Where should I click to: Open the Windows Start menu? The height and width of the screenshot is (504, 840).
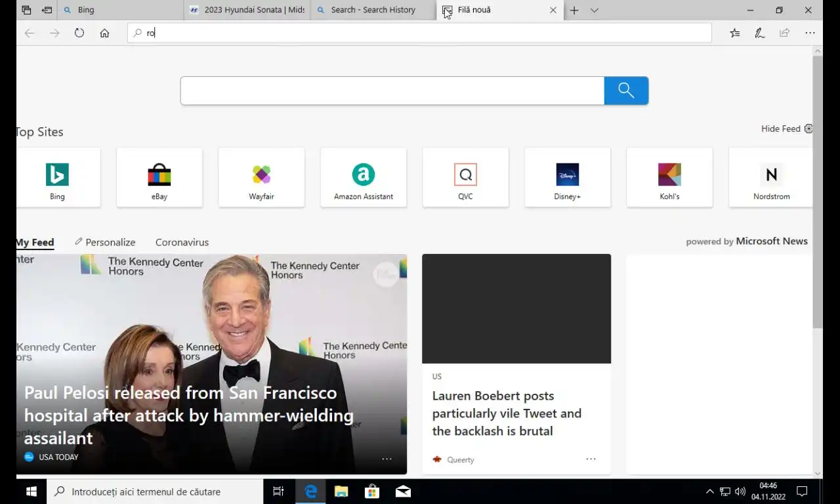click(x=31, y=492)
